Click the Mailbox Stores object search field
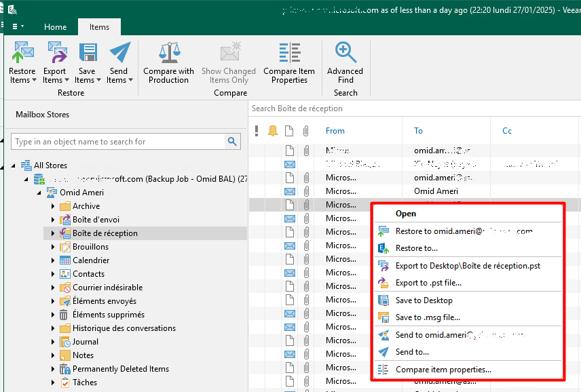Image resolution: width=581 pixels, height=392 pixels. (x=118, y=141)
